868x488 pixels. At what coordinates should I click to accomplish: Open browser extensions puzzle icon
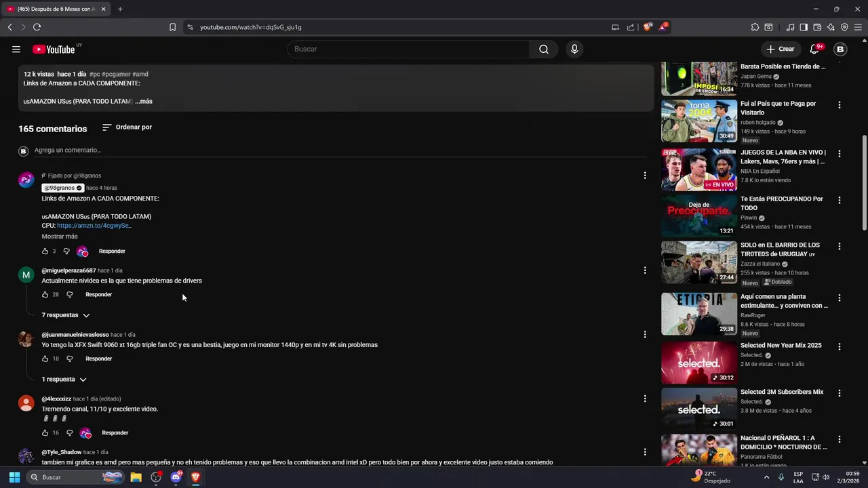pyautogui.click(x=755, y=27)
